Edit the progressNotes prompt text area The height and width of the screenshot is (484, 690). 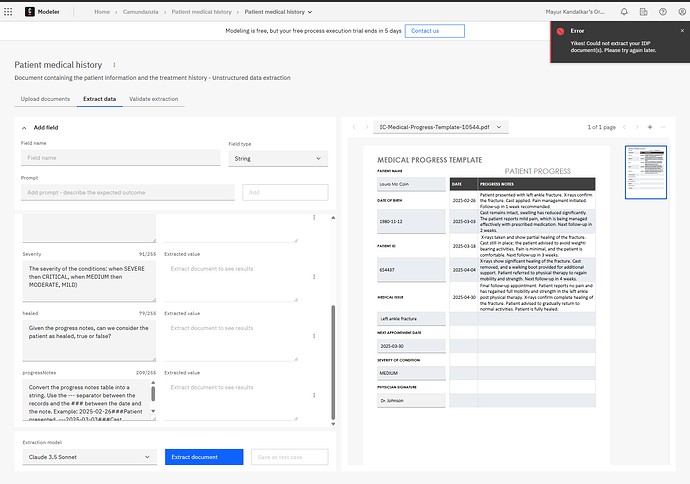89,400
